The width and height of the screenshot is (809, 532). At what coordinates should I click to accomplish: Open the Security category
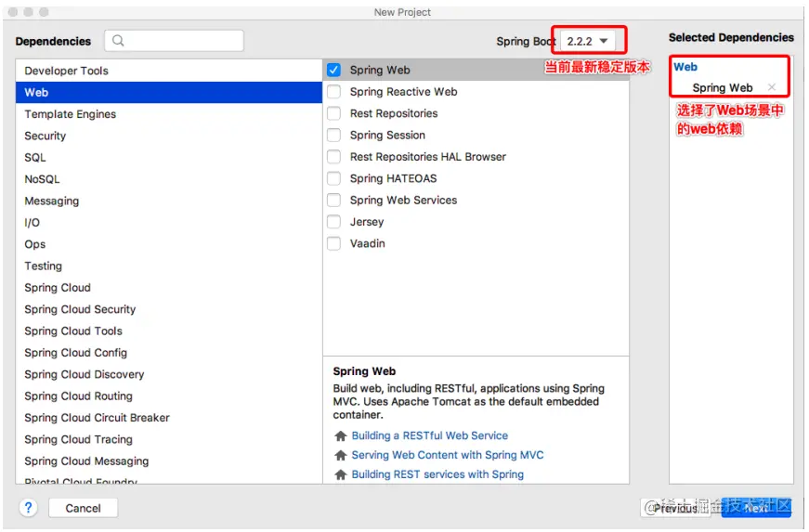point(169,136)
